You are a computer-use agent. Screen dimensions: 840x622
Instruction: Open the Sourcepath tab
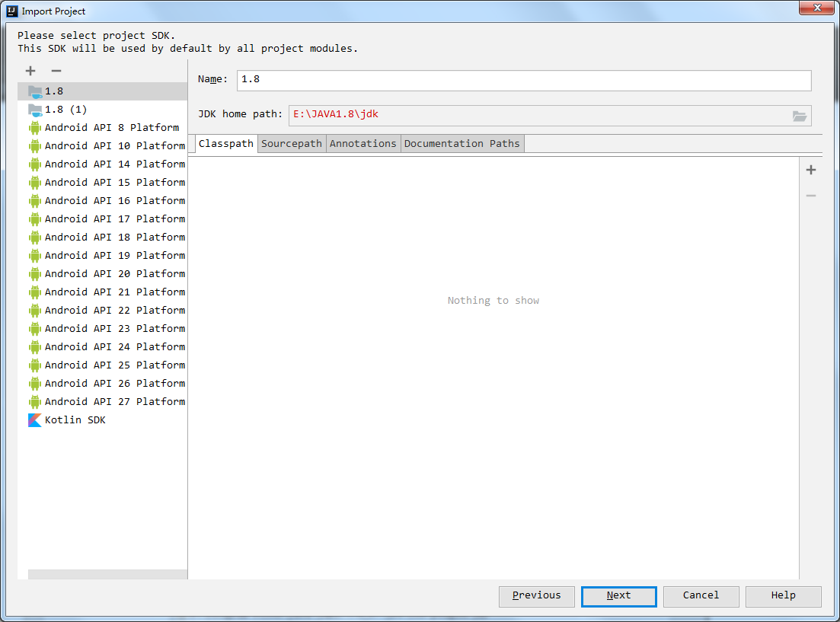coord(292,144)
